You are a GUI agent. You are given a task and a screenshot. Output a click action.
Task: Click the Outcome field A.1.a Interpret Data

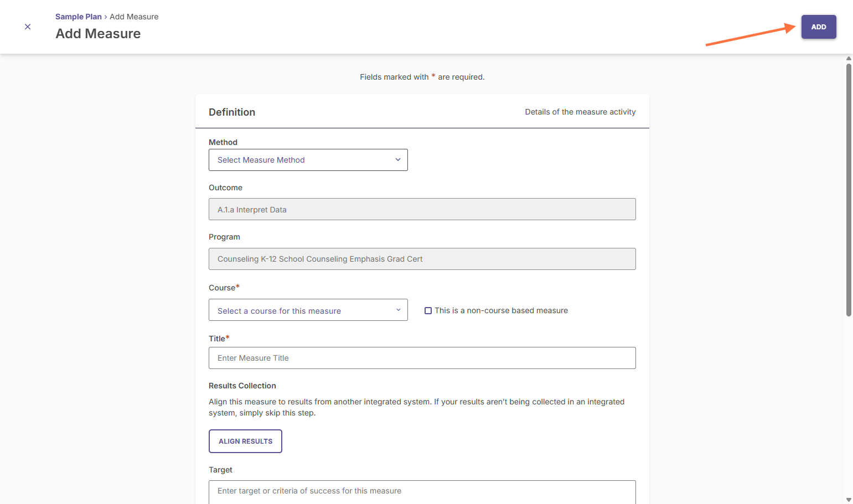tap(422, 209)
